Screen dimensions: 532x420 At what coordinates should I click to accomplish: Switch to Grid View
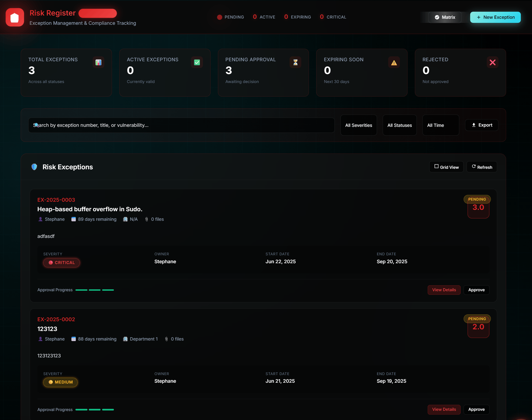point(446,167)
